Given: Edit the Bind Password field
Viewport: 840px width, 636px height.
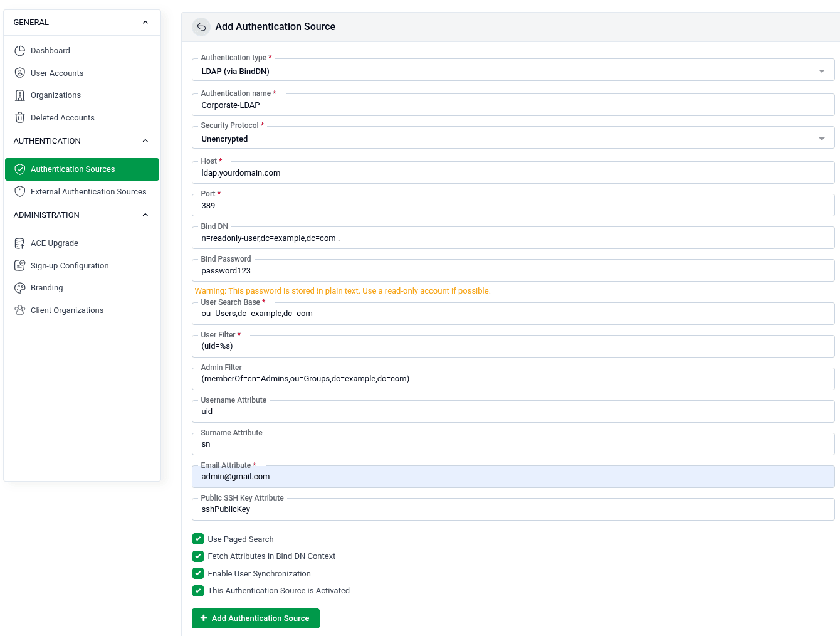Looking at the screenshot, I should point(513,270).
